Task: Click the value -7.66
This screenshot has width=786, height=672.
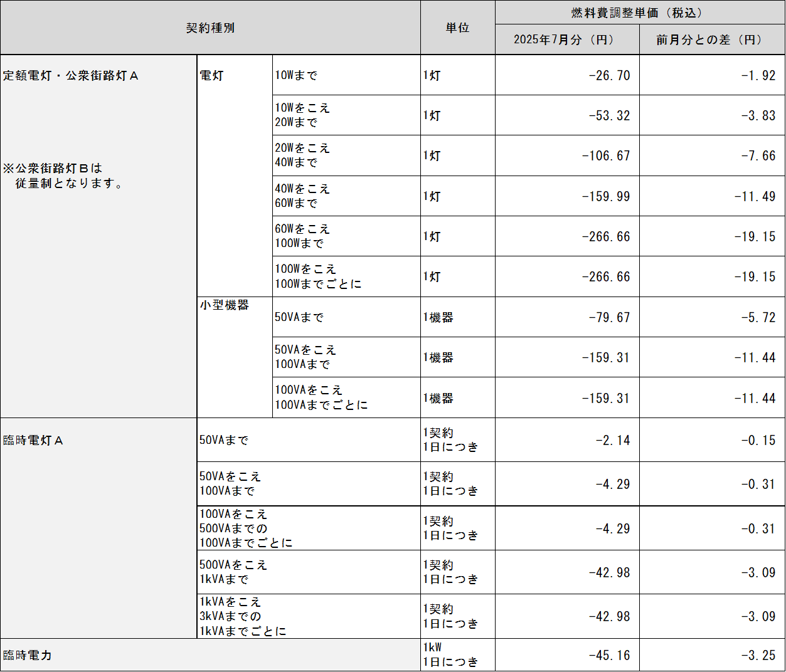Action: pos(758,155)
